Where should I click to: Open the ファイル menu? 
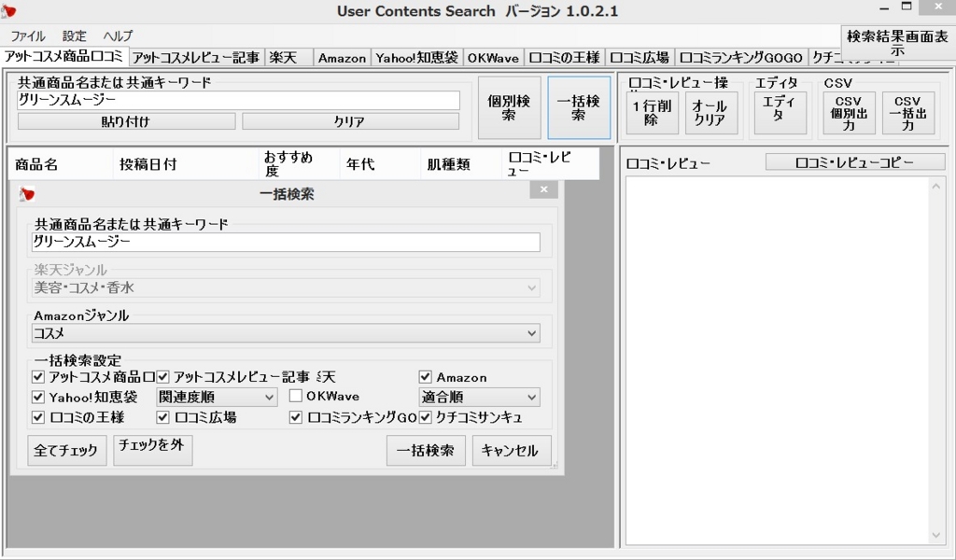click(28, 36)
